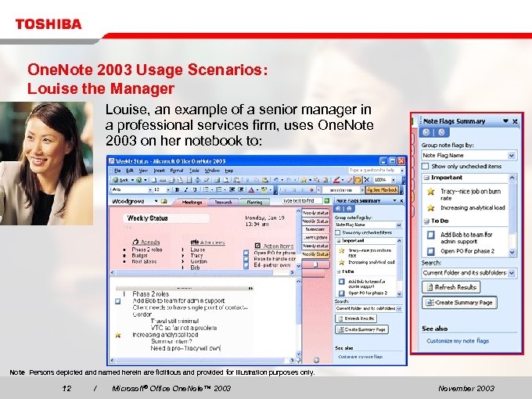Click Create Summary Page in enlarged pane
Viewport: 532px width, 399px height.
click(x=460, y=303)
